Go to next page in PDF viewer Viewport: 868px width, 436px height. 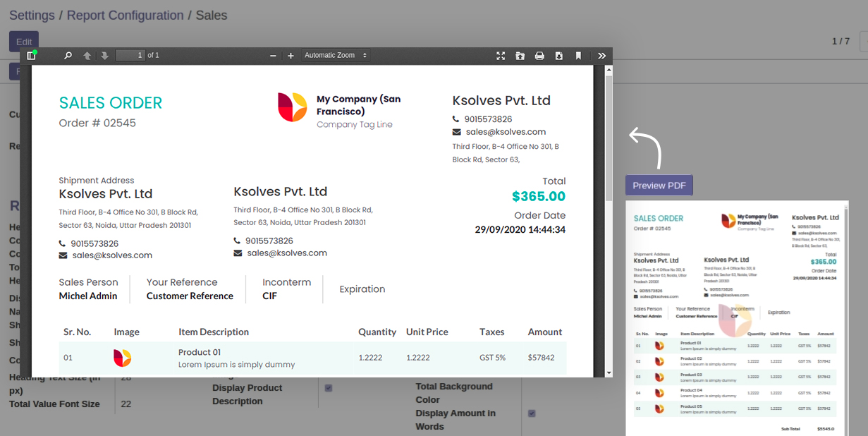(104, 55)
